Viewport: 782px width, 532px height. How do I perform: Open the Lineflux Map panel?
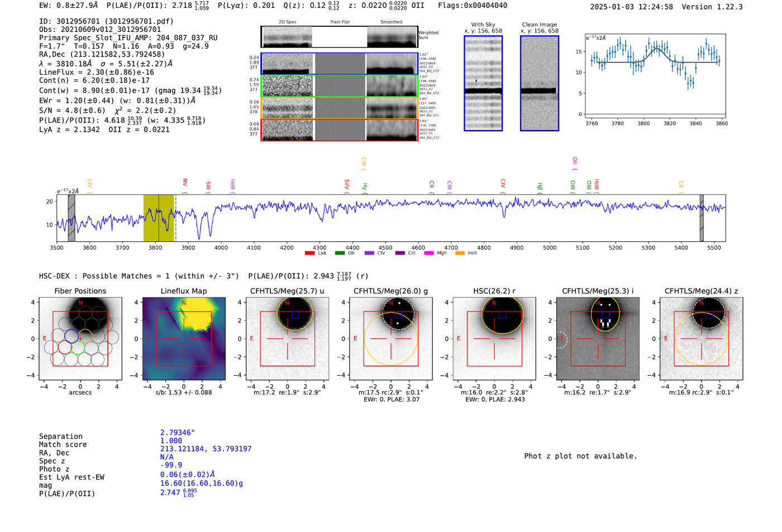184,339
